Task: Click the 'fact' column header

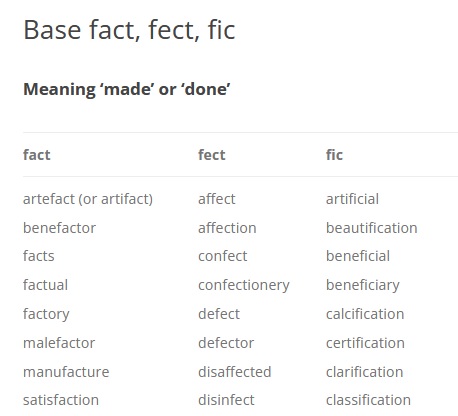Action: coord(37,155)
